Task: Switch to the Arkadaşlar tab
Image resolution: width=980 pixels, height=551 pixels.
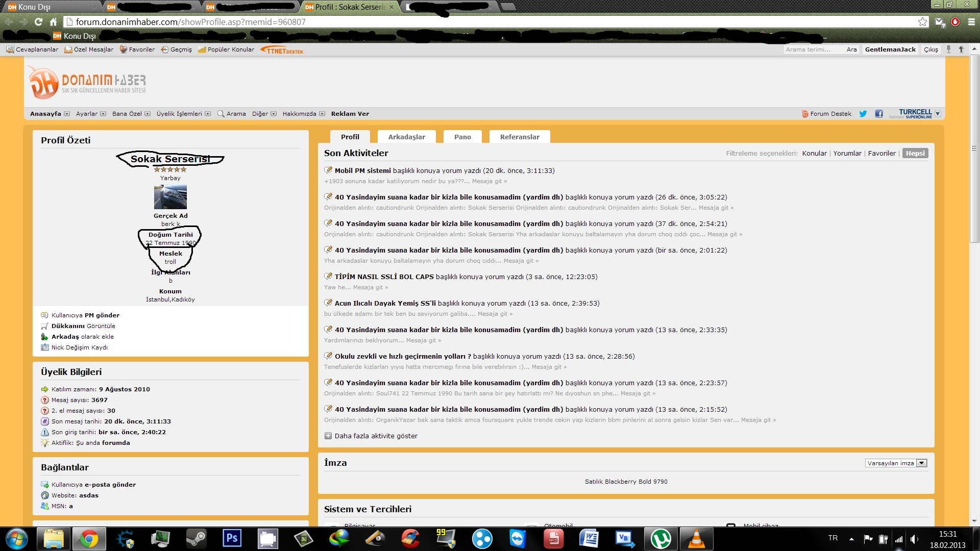Action: (407, 137)
